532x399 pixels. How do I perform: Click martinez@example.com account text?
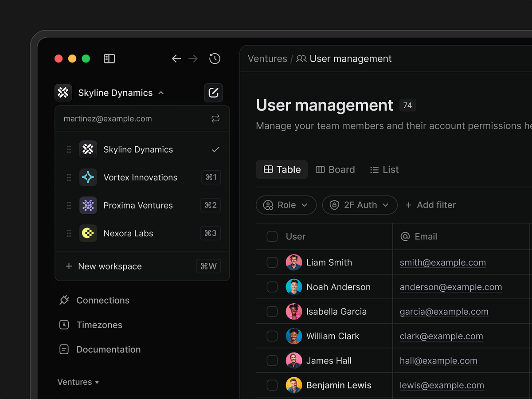108,118
